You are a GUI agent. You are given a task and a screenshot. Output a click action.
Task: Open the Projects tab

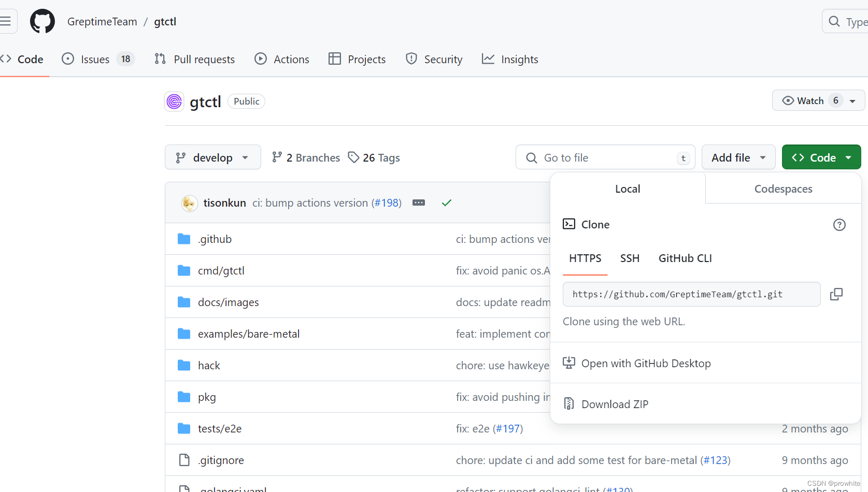tap(357, 60)
